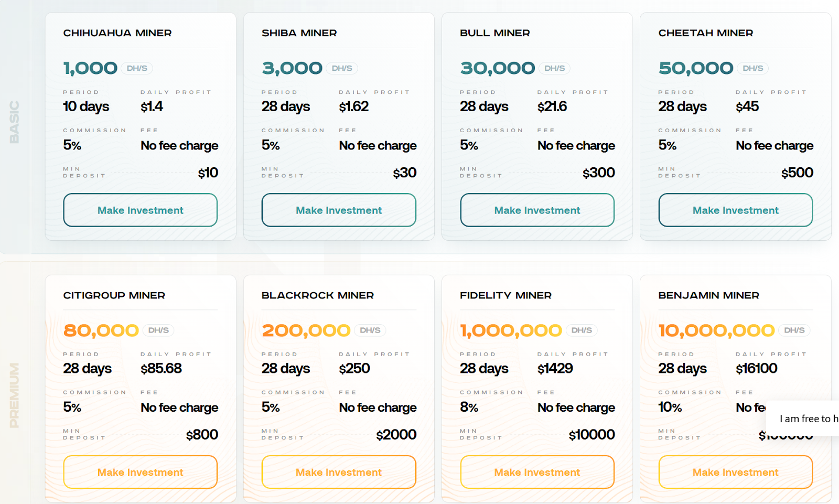
Task: Click the DH/S badge next to 3,000
Action: 342,68
